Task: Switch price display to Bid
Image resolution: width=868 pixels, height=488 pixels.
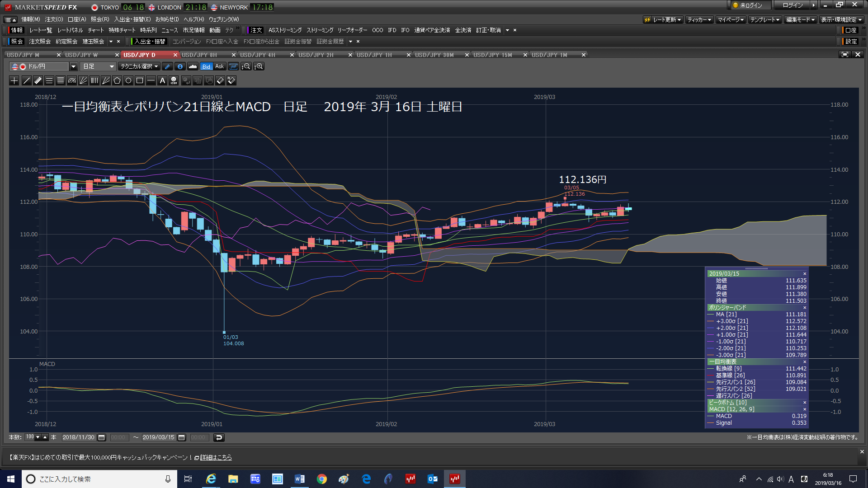Action: [x=206, y=66]
